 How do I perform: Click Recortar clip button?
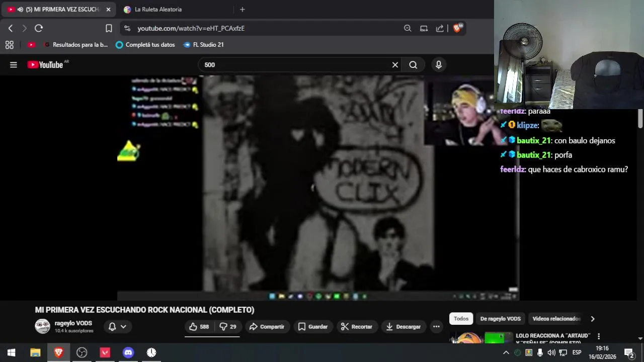(357, 327)
